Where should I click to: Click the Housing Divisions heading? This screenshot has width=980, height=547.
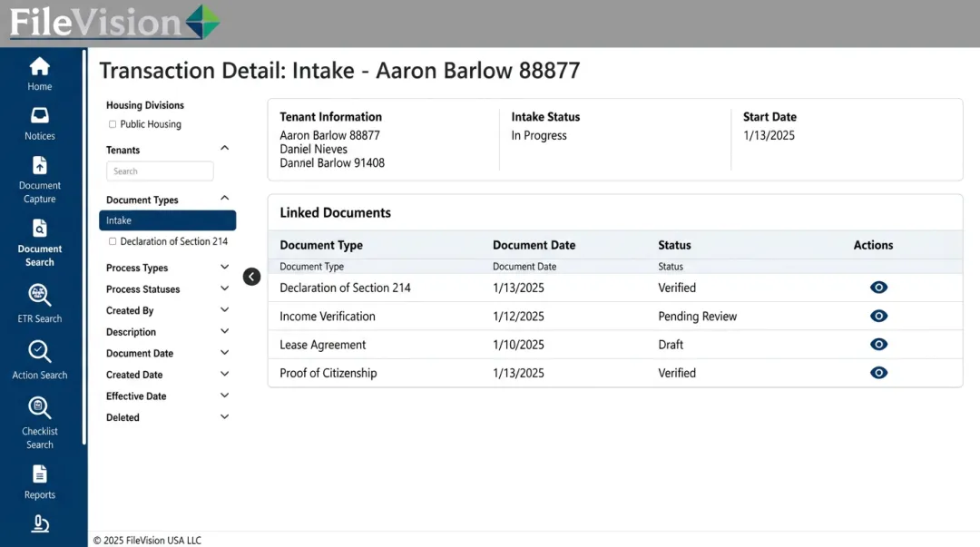tap(145, 105)
